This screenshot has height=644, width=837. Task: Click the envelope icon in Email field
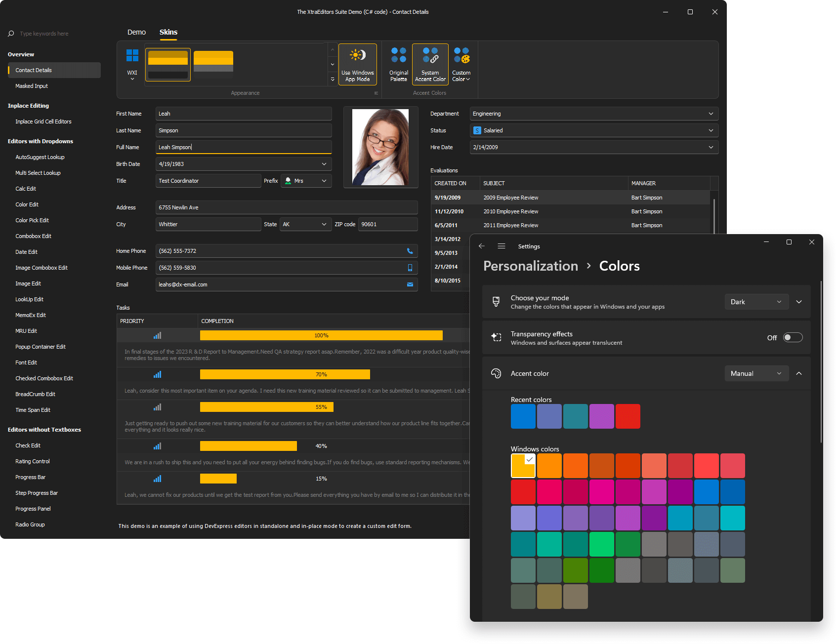410,284
